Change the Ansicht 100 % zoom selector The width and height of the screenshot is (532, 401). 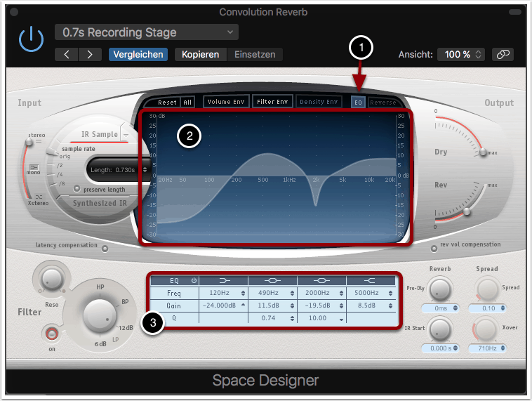click(x=460, y=54)
